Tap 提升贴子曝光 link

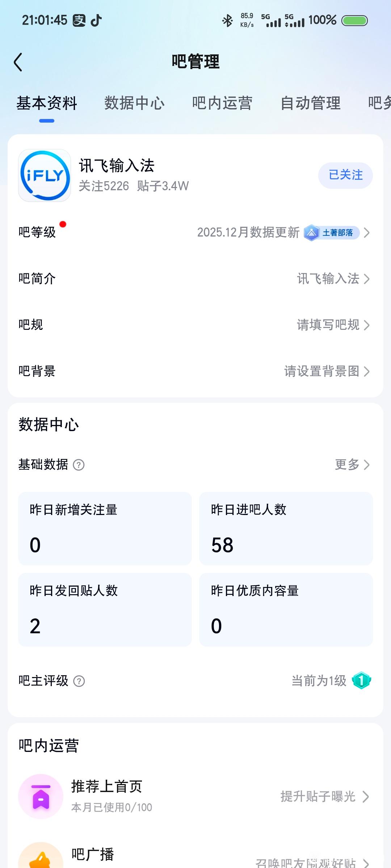pos(324,796)
